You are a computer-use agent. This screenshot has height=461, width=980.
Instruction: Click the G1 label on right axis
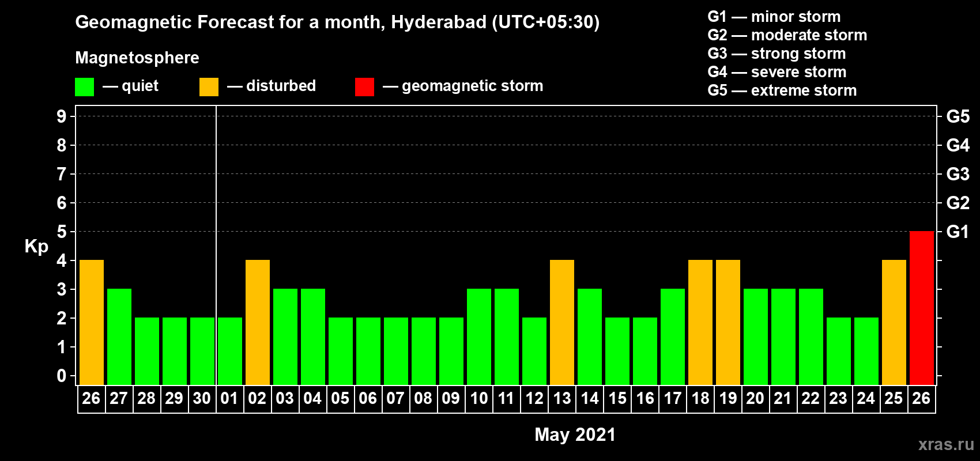pos(958,232)
